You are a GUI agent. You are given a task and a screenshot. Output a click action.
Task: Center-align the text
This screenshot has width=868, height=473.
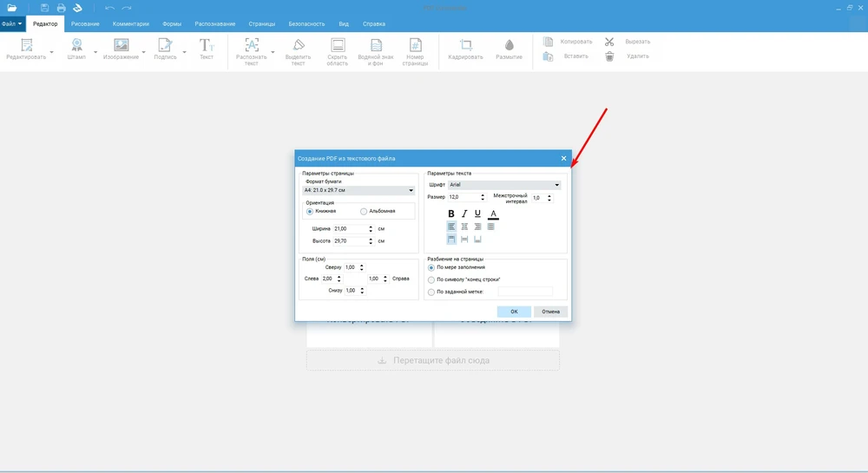pyautogui.click(x=464, y=227)
